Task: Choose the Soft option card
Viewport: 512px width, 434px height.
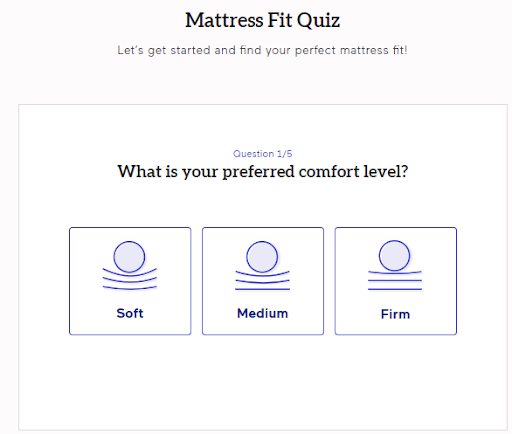Action: tap(130, 281)
